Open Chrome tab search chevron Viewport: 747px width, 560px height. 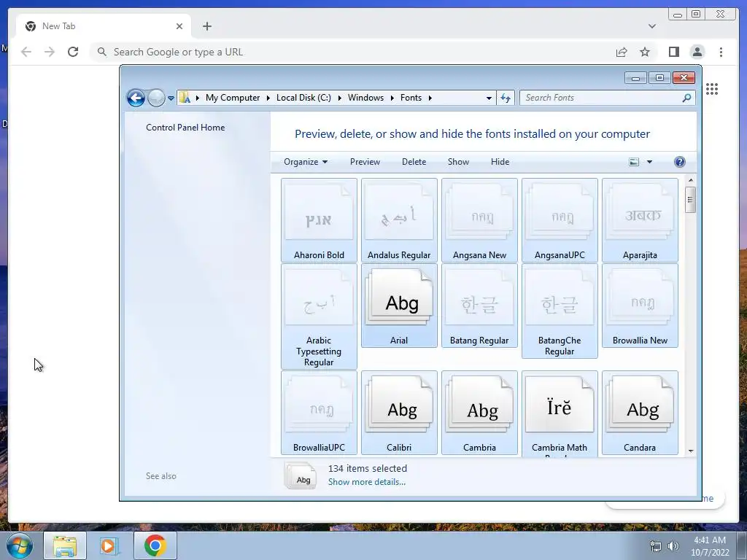pyautogui.click(x=652, y=26)
